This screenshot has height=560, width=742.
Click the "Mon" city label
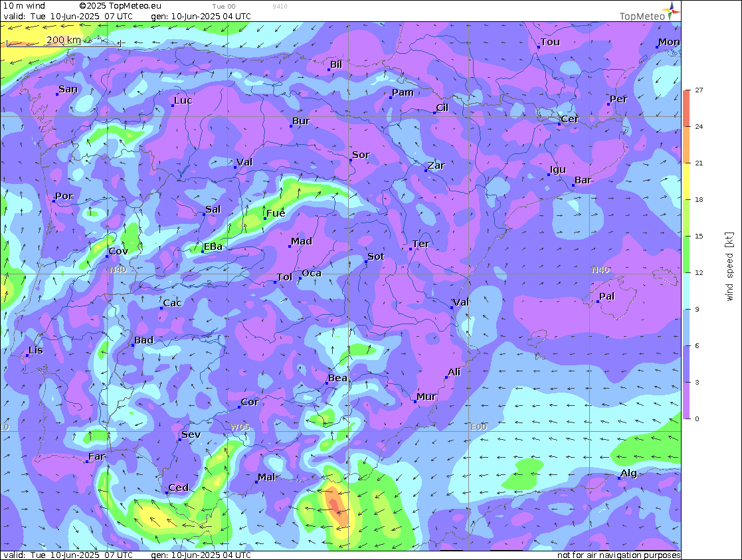(669, 42)
